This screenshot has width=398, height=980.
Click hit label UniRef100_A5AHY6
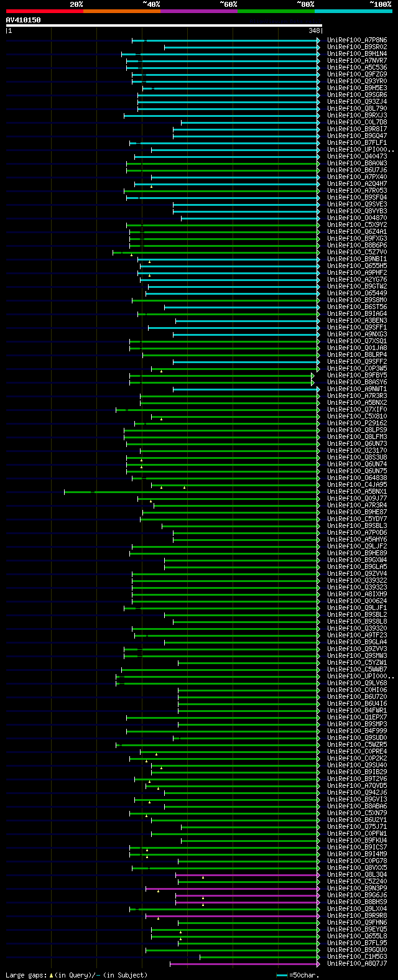click(x=357, y=540)
